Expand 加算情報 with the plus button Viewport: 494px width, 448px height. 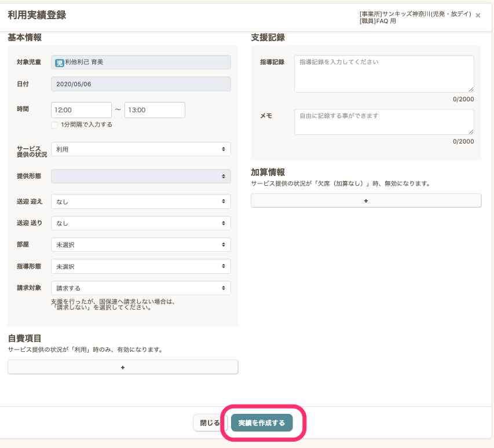coord(366,200)
